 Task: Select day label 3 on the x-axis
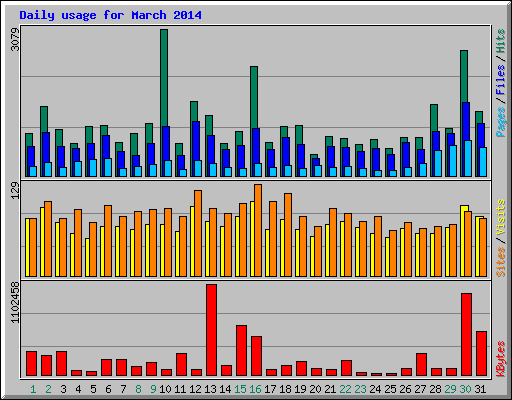(x=63, y=389)
